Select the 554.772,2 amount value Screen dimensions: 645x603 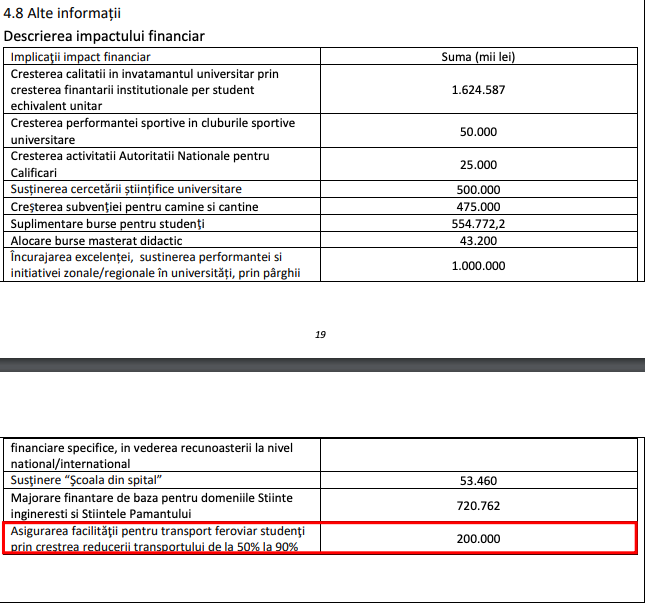coord(478,223)
